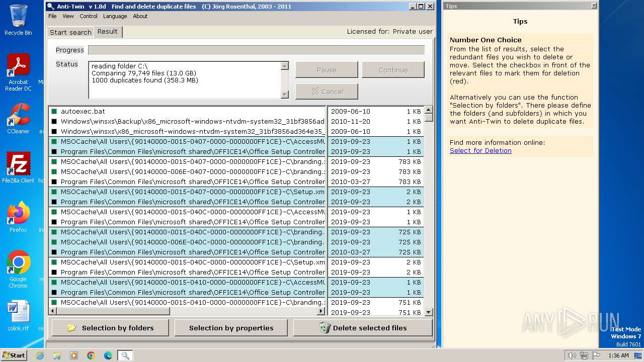Toggle the checkbox for the 0015-040C AccessMU row
Image resolution: width=644 pixels, height=362 pixels.
pos(54,212)
